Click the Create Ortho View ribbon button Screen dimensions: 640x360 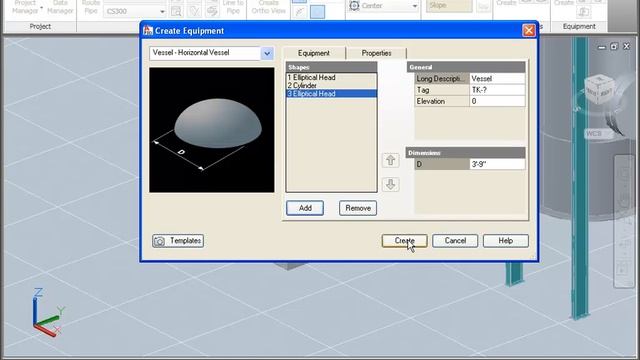click(x=268, y=7)
